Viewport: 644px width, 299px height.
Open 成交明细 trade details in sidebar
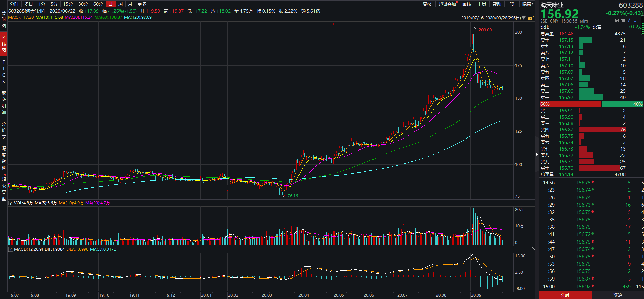[4, 102]
